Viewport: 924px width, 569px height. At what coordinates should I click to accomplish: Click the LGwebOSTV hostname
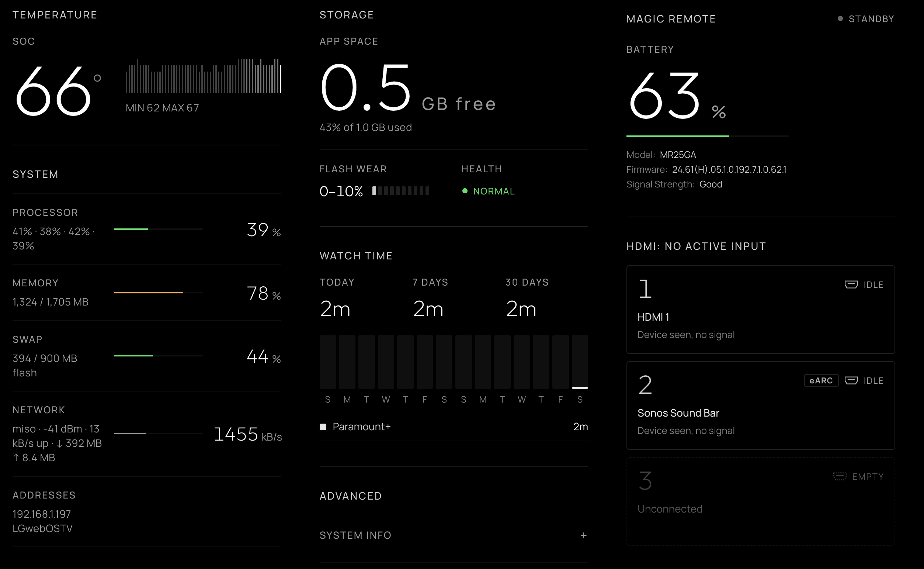coord(42,528)
